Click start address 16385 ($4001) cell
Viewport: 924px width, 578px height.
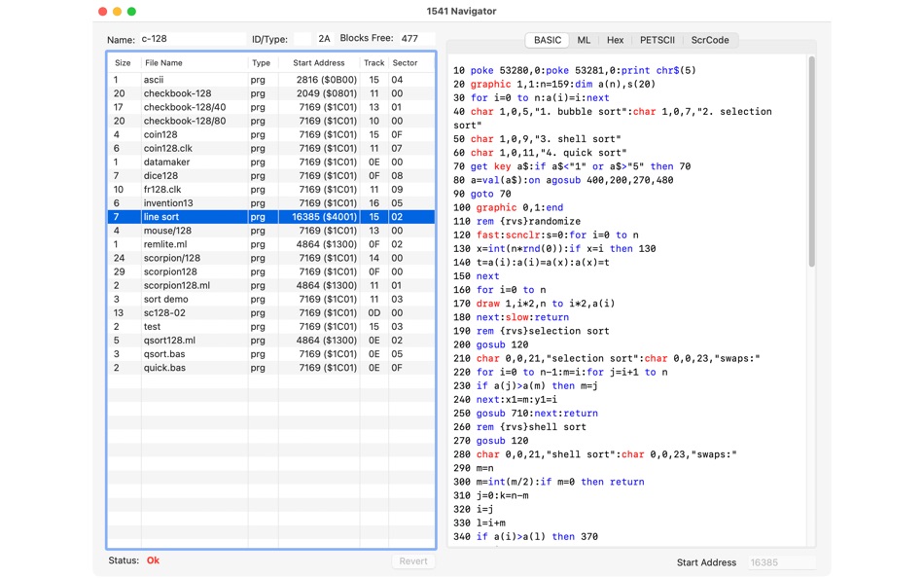tap(324, 216)
